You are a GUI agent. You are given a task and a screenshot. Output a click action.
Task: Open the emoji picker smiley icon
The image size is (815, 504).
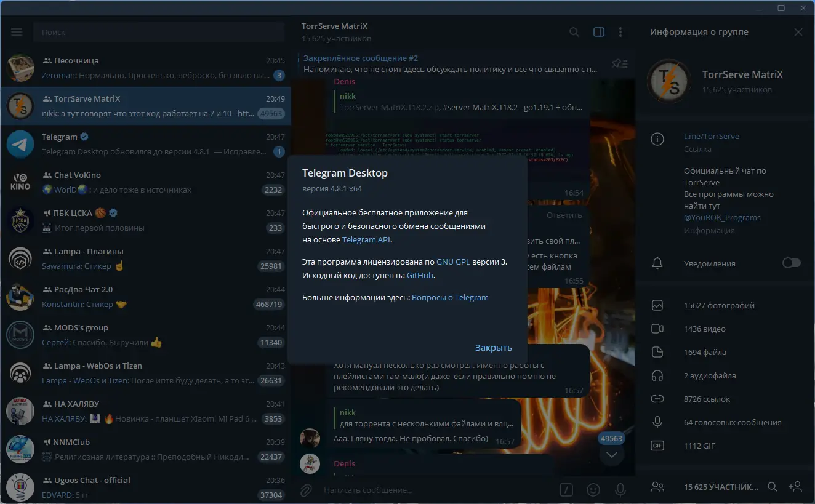tap(593, 490)
